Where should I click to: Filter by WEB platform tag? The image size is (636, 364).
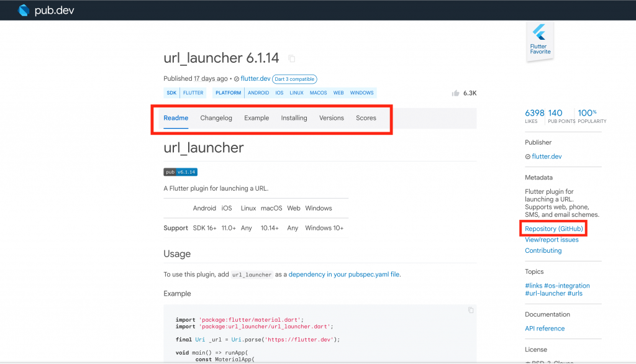pos(338,93)
